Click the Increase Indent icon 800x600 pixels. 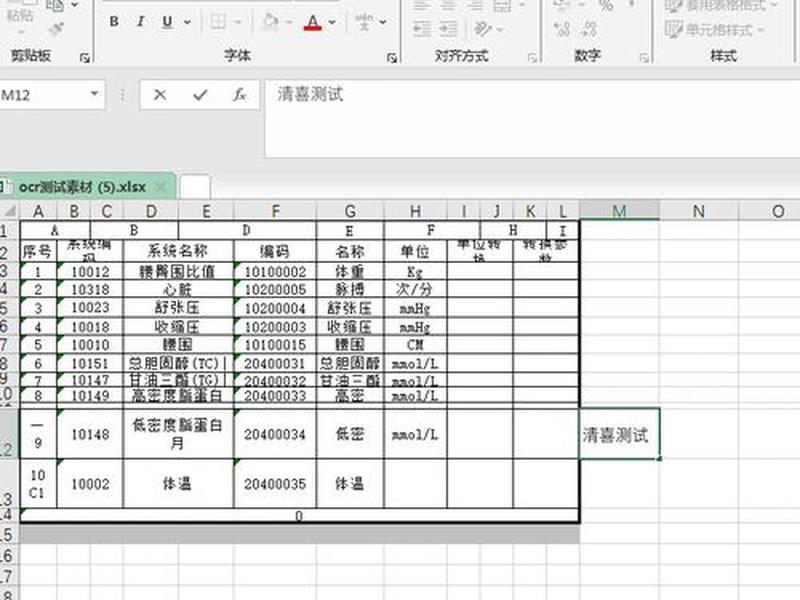[448, 29]
